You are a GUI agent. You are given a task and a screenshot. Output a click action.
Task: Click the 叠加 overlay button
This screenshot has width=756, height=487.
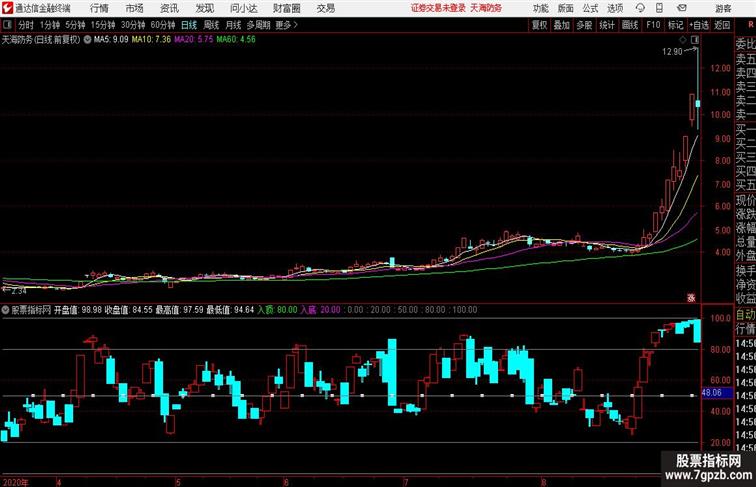561,25
